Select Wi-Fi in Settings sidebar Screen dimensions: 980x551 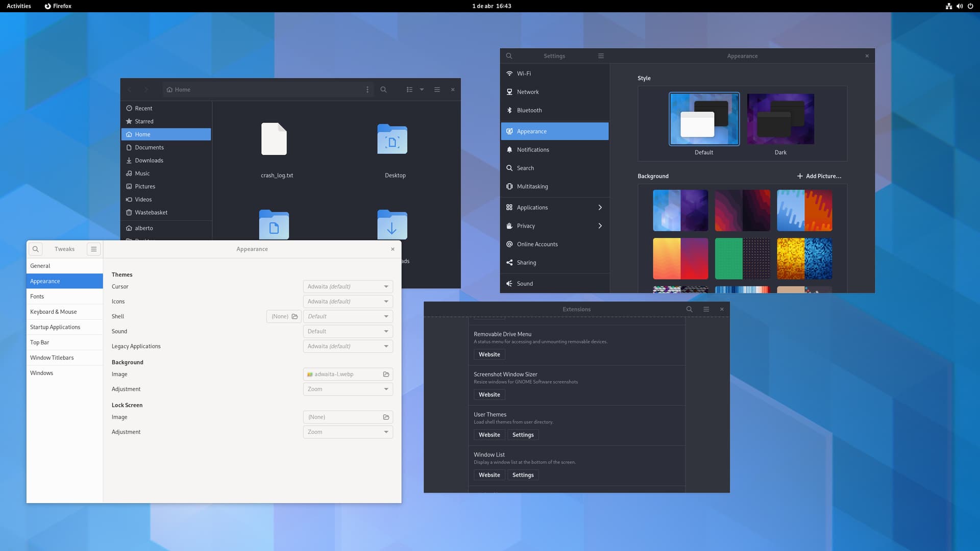555,73
